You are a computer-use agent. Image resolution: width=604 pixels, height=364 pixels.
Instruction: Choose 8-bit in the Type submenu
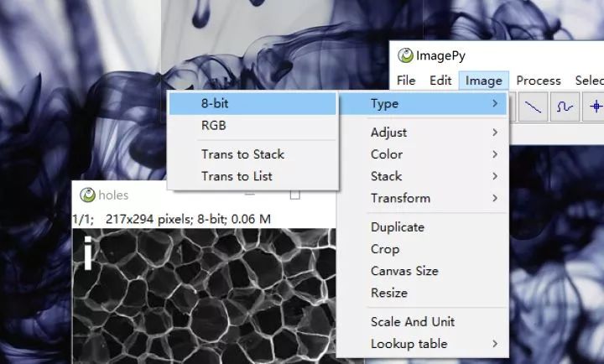tap(253, 104)
